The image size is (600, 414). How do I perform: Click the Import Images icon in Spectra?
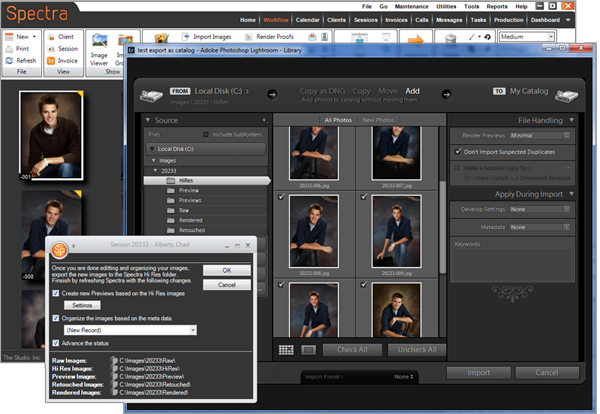186,37
